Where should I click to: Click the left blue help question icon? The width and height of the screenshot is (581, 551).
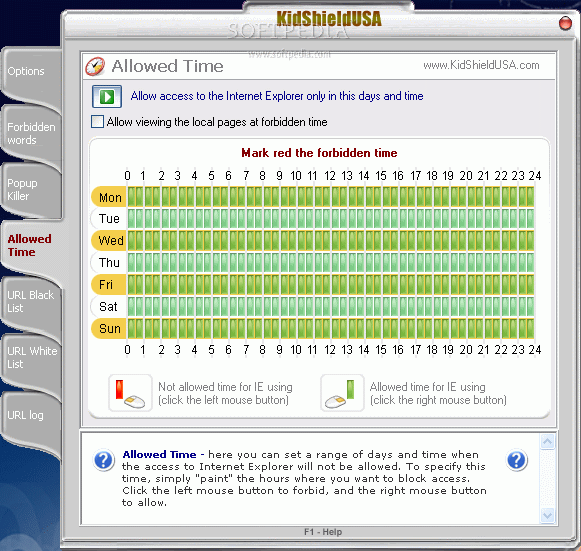[104, 460]
